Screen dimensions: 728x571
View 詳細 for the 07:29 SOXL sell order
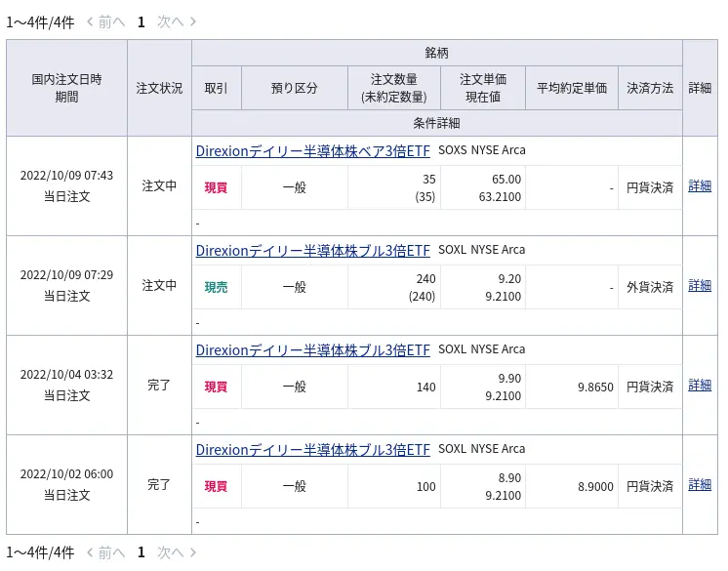point(700,286)
